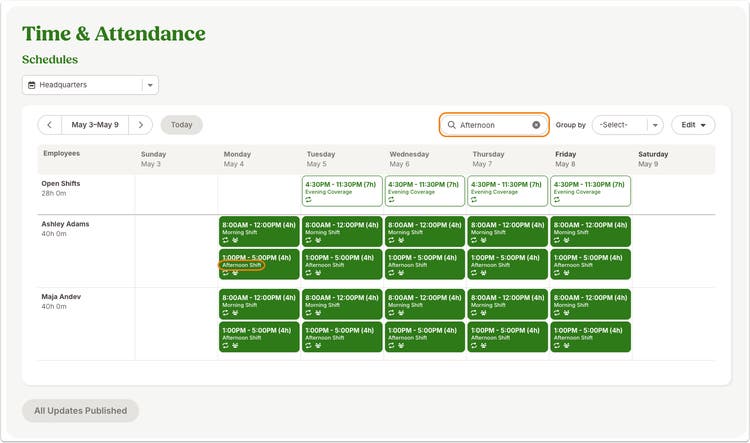Screen dimensions: 750x443
Task: Select the Maja Andev employee name
Action: [61, 297]
